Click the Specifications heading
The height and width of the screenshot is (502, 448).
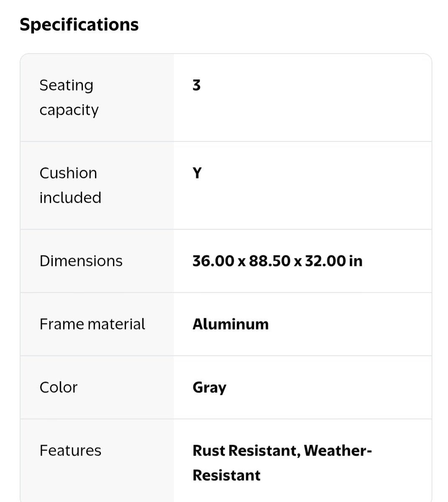tap(79, 25)
